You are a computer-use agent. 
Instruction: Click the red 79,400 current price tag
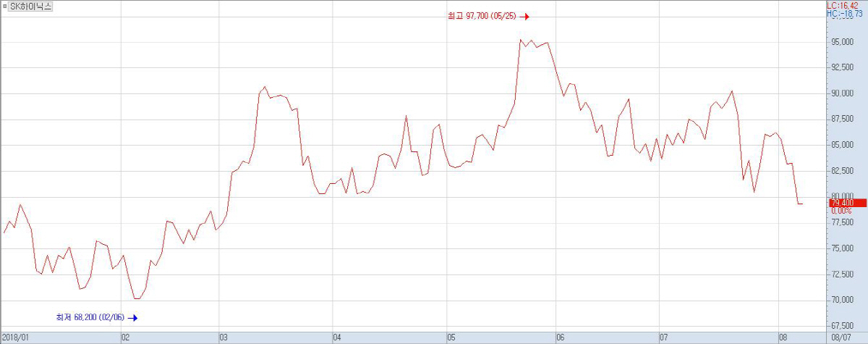point(843,203)
